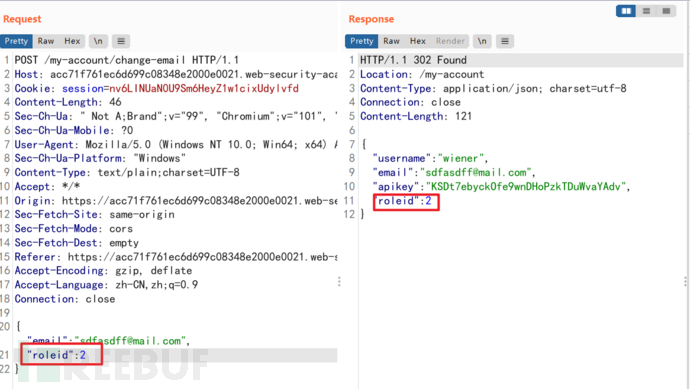Switch Request view to Hex tab
Image resolution: width=690 pixels, height=389 pixels.
(72, 41)
